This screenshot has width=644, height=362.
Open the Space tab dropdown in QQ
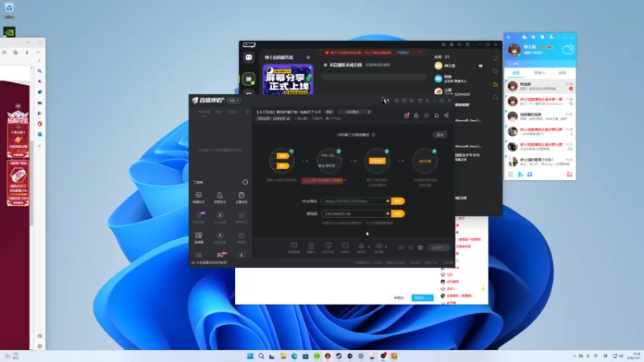[563, 72]
